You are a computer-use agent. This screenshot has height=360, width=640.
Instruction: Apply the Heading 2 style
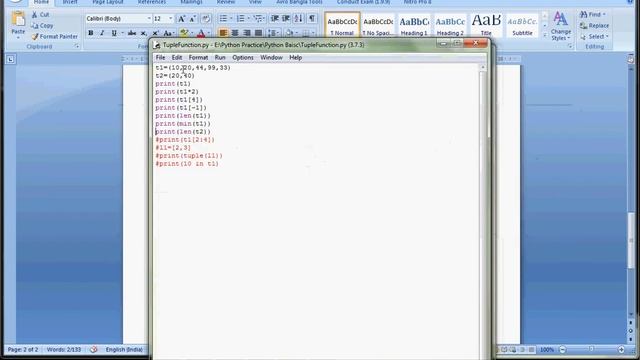[450, 25]
